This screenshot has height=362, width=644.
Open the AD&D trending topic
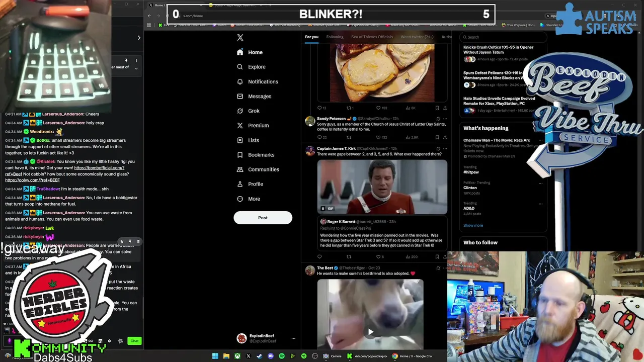pyautogui.click(x=469, y=208)
